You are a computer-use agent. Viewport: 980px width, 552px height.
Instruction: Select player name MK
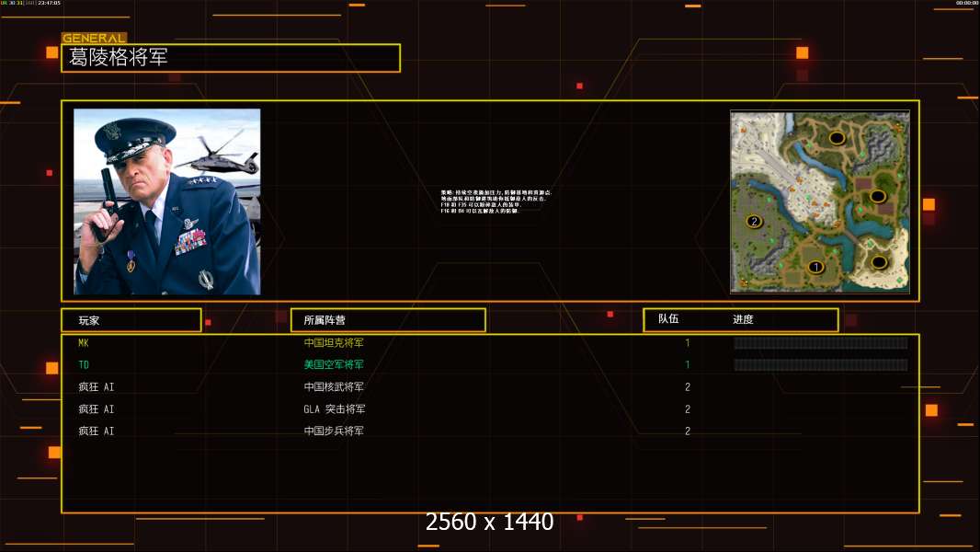click(x=84, y=342)
